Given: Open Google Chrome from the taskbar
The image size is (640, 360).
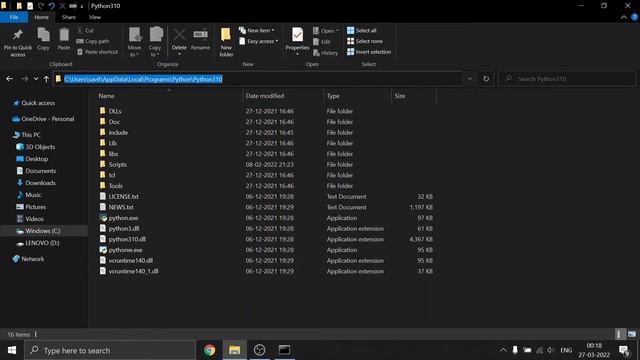Looking at the screenshot, I should 209,350.
